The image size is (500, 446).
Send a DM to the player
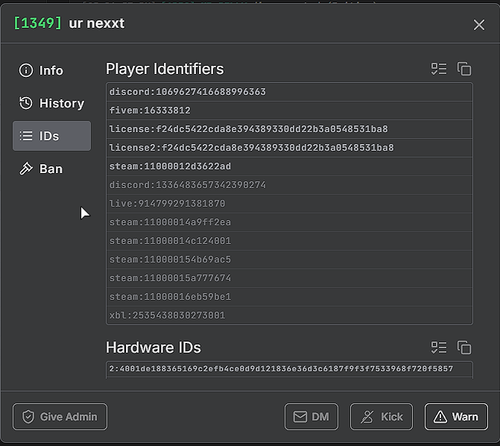311,417
